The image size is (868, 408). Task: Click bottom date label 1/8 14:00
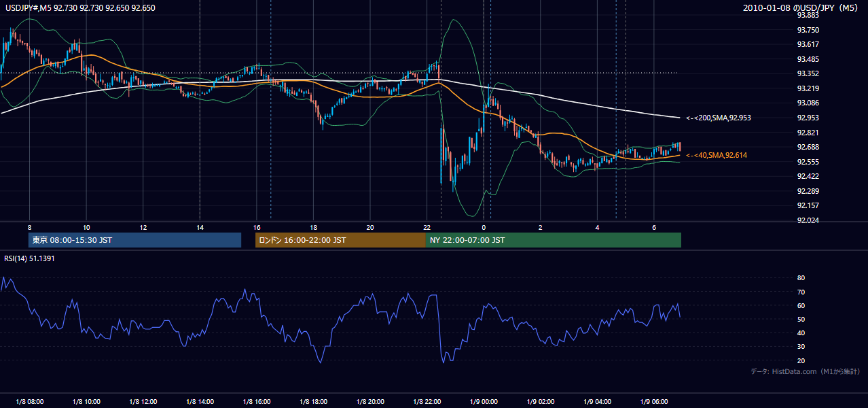tap(200, 401)
